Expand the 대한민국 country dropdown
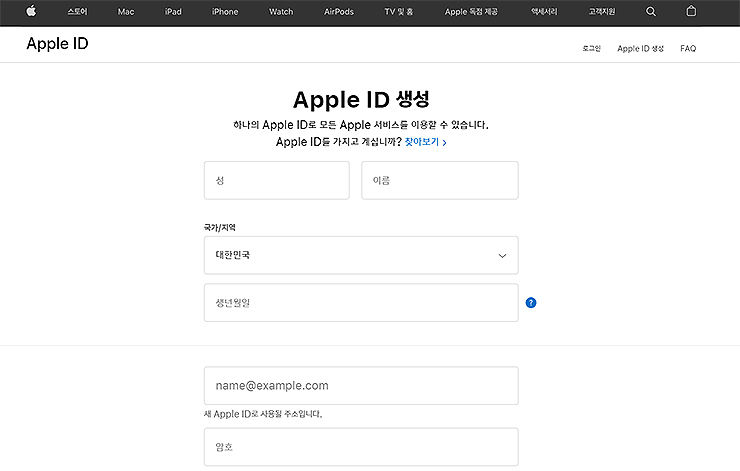Viewport: 740px width, 471px height. (x=361, y=255)
